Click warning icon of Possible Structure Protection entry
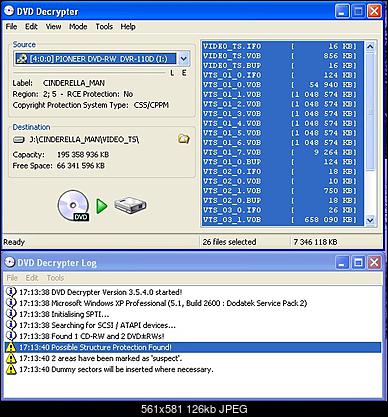Image resolution: width=388 pixels, height=417 pixels. [x=11, y=347]
